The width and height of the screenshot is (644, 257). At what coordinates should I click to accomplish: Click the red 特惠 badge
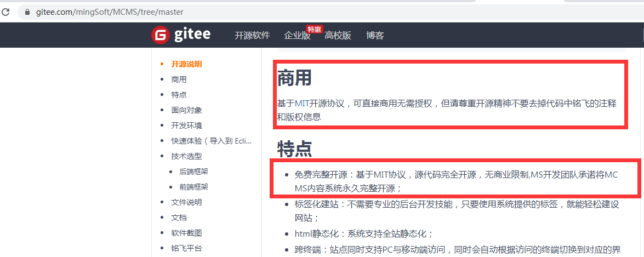pyautogui.click(x=314, y=29)
